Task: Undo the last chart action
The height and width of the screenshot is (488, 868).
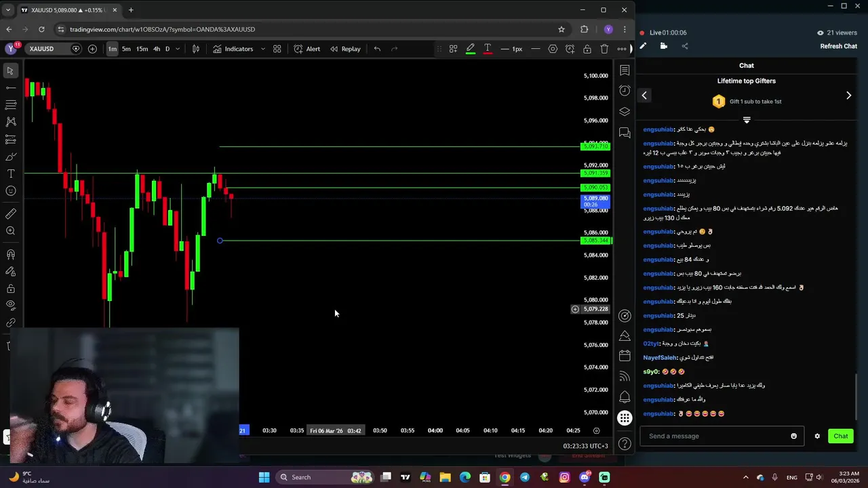Action: 377,49
